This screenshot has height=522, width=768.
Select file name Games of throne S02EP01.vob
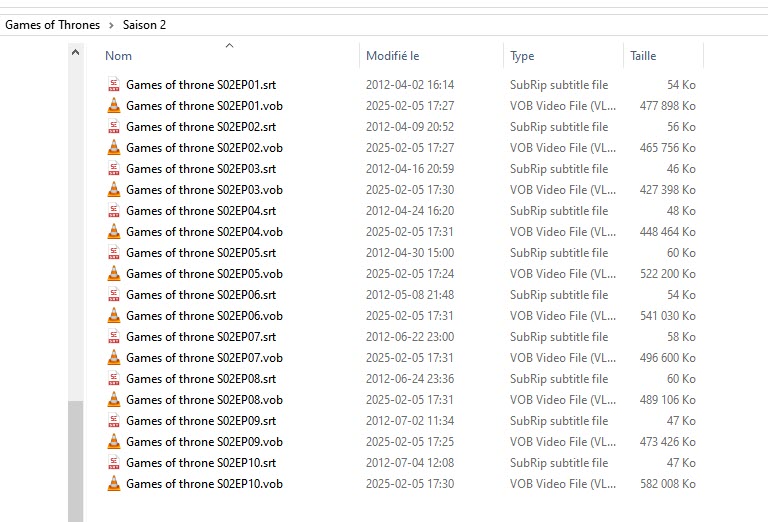(x=204, y=106)
